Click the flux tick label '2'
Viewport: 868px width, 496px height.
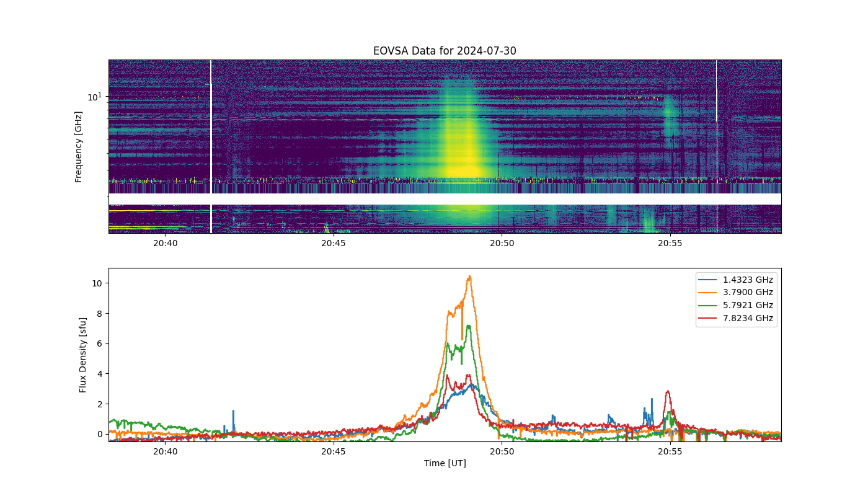pos(100,404)
